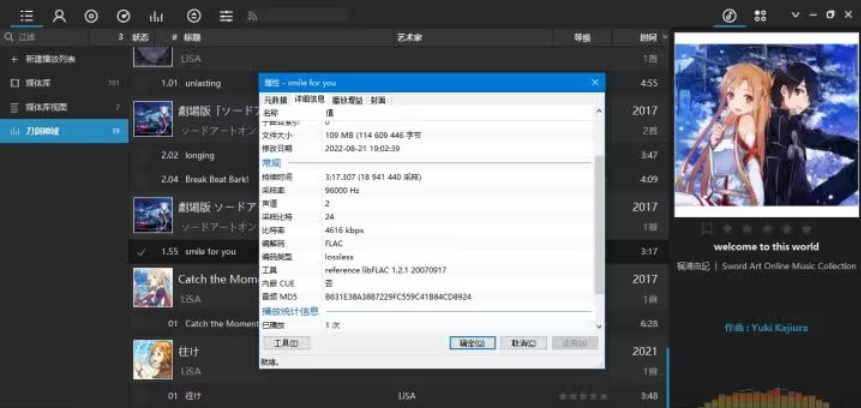Image resolution: width=861 pixels, height=408 pixels.
Task: Rate the 往け track using star rating
Action: tap(583, 396)
